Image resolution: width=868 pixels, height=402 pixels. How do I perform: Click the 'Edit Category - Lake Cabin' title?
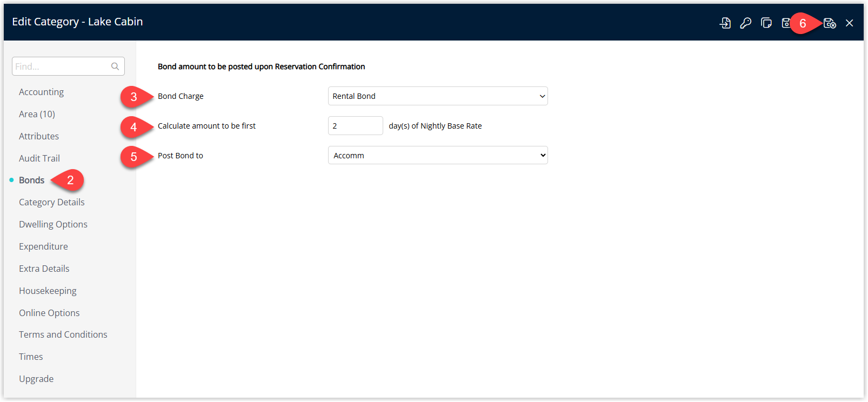78,22
